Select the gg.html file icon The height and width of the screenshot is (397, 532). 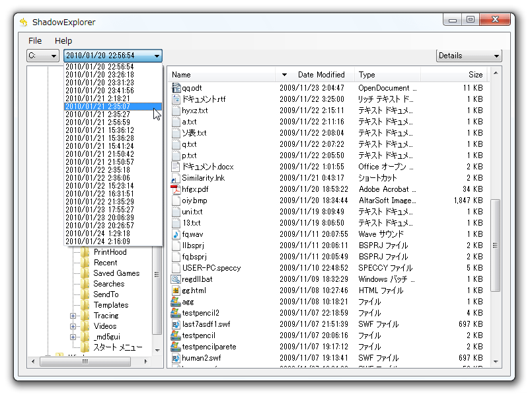[176, 290]
